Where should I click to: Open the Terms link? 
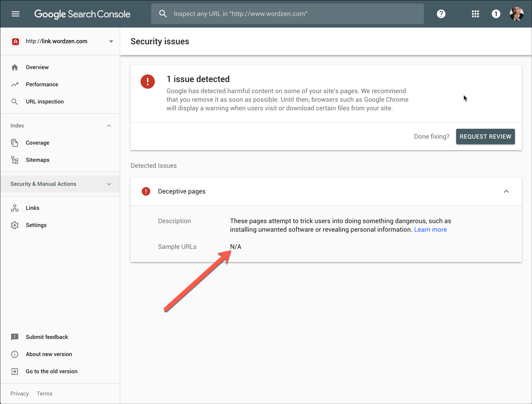[45, 394]
